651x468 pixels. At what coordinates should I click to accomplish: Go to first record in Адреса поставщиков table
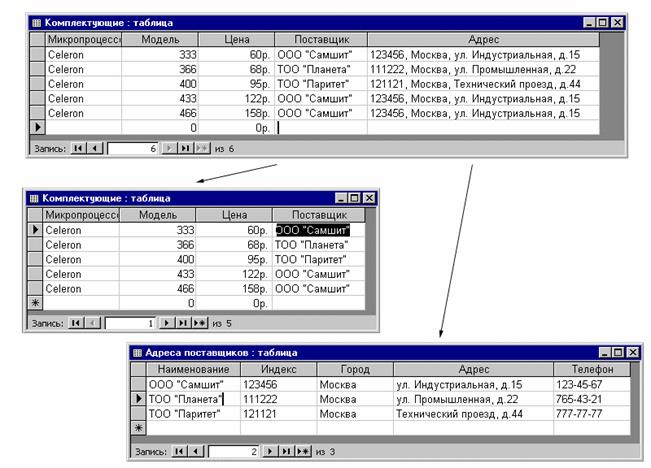coord(180,452)
